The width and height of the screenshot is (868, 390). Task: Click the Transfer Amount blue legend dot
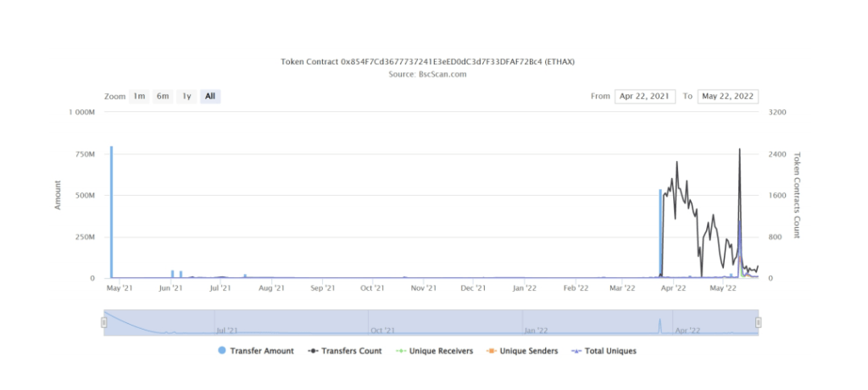point(222,351)
